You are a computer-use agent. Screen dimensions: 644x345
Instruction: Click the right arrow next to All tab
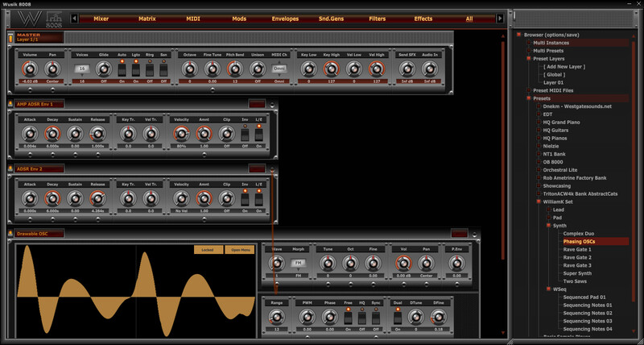coord(500,19)
